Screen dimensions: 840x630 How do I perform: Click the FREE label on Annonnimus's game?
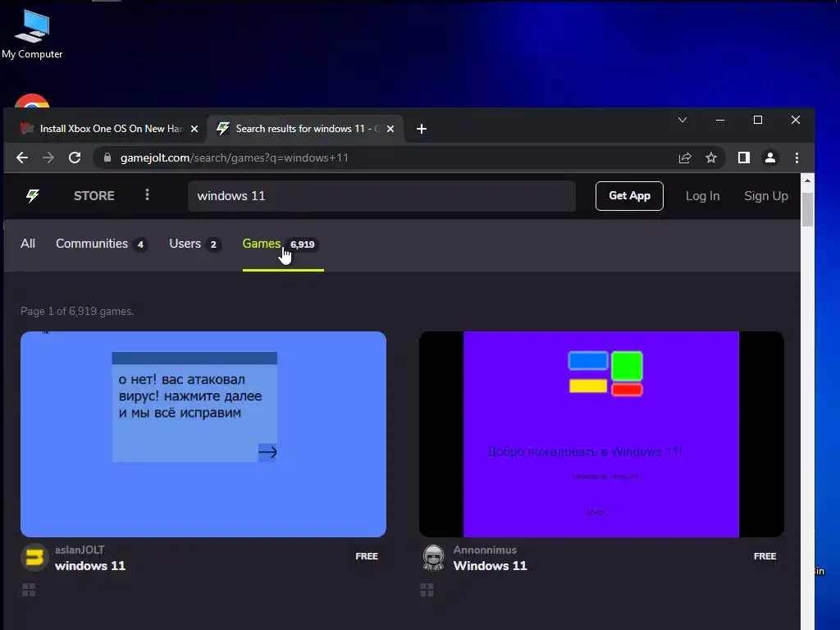pyautogui.click(x=765, y=556)
